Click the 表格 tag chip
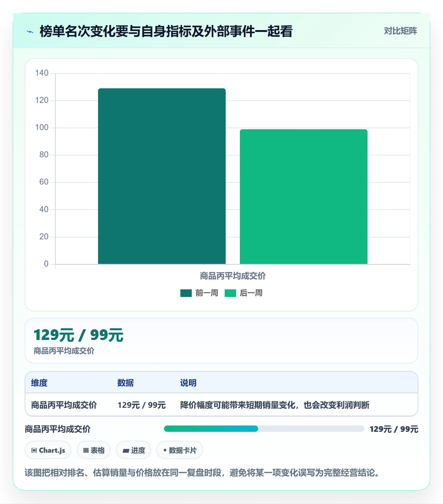This screenshot has width=443, height=504. tap(94, 450)
